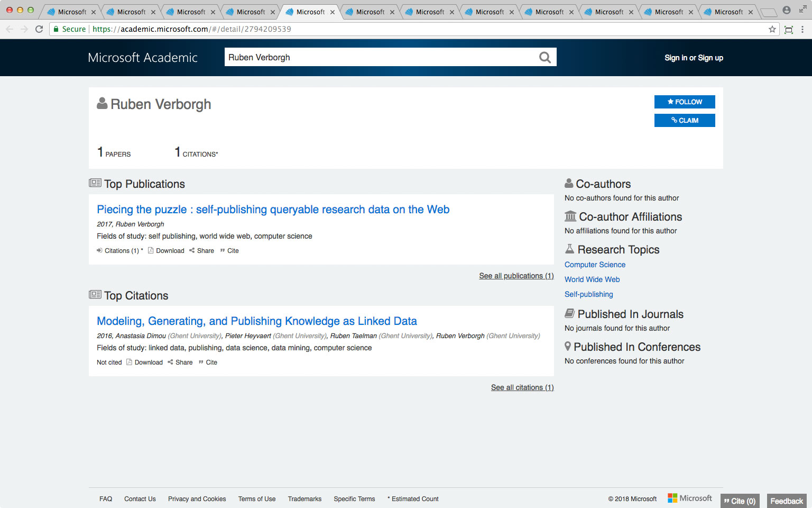Viewport: 812px width, 508px height.
Task: Open author Ruben Taelman
Action: [354, 336]
